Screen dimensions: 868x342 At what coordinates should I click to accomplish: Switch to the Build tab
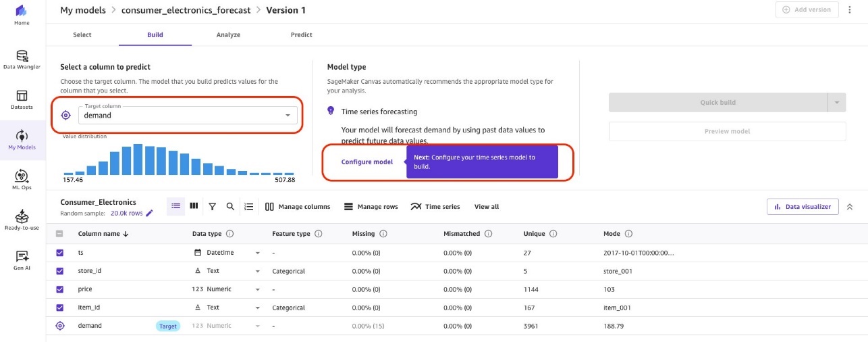[x=155, y=34]
